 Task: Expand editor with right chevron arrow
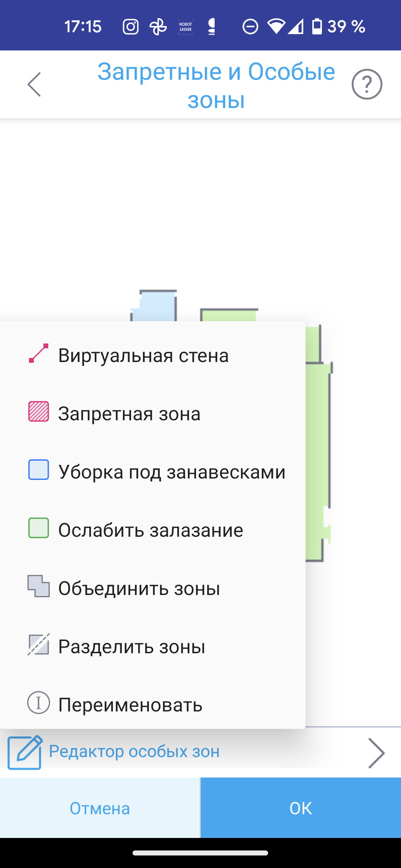(x=376, y=753)
